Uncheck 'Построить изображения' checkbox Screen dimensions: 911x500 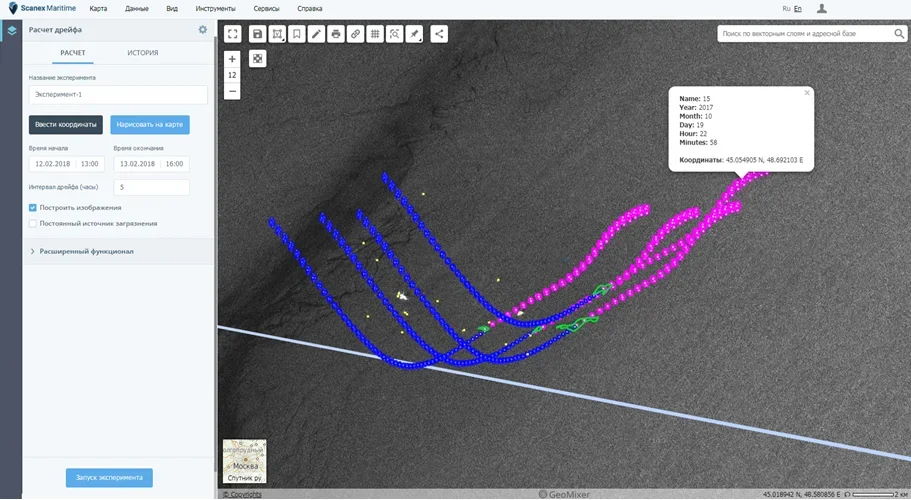click(x=33, y=208)
